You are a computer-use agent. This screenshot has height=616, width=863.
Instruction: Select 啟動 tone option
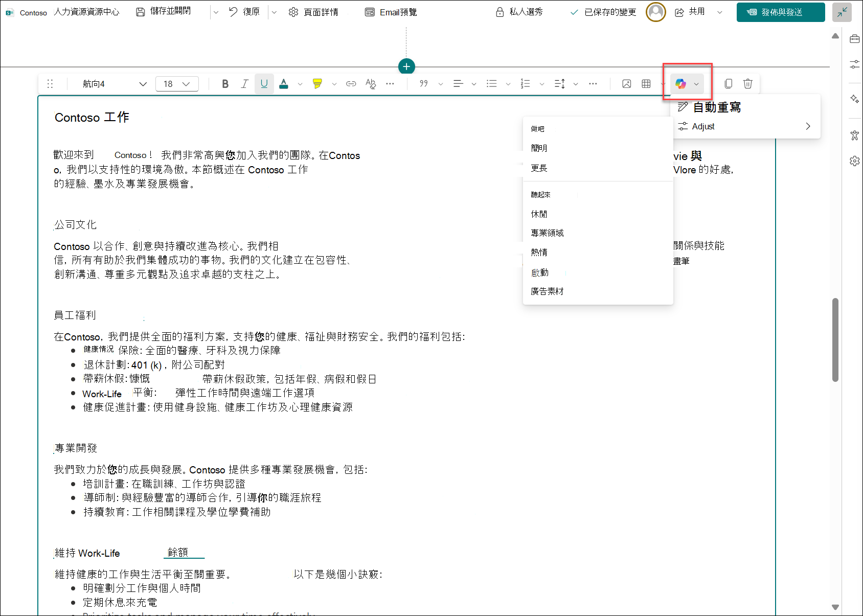598,272
